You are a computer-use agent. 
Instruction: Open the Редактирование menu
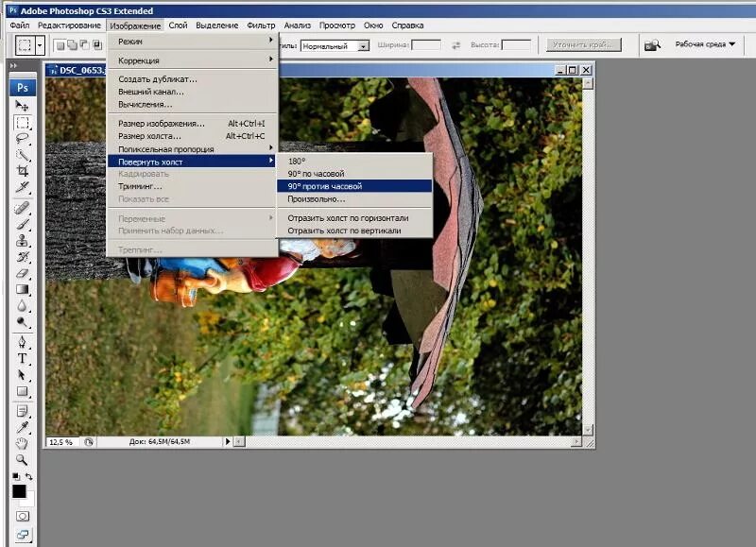(x=69, y=26)
